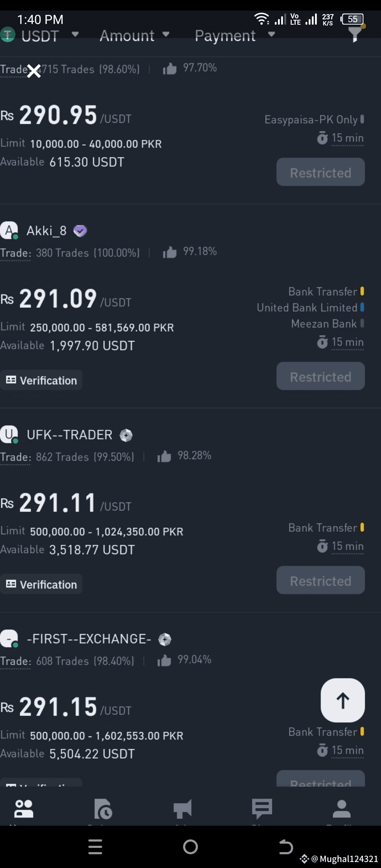
Task: Expand the Payment filter dropdown
Action: pyautogui.click(x=235, y=36)
